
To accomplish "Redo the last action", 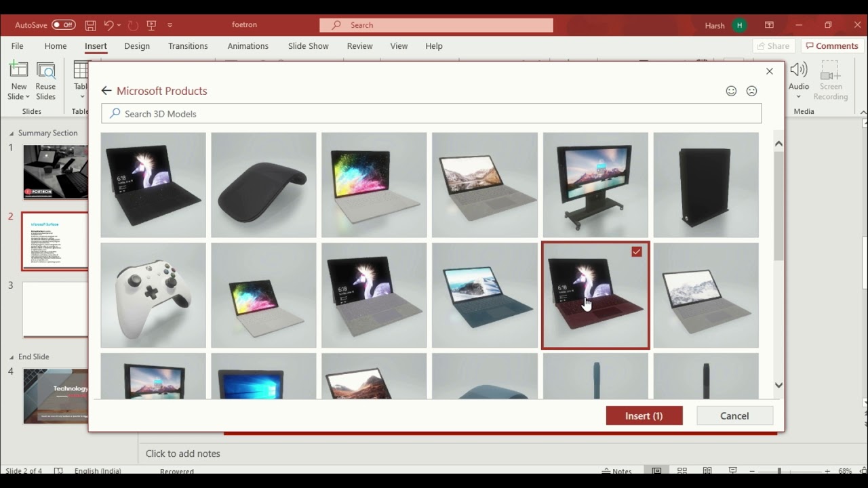I will coord(133,25).
